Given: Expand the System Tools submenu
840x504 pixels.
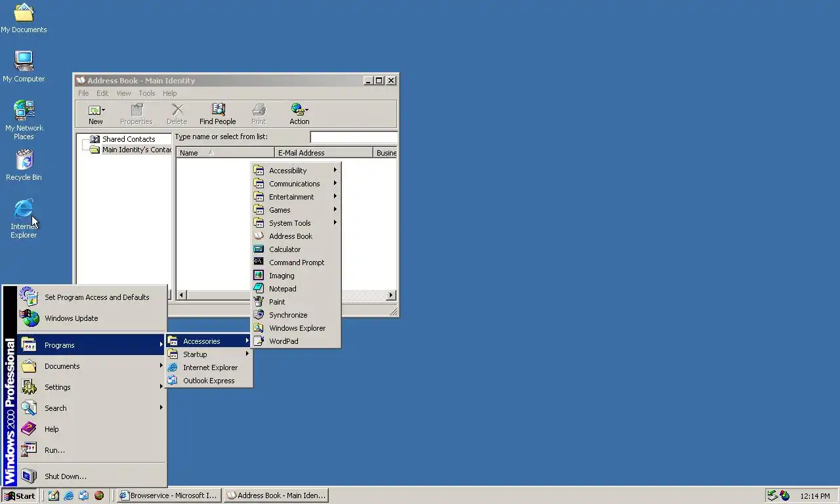Looking at the screenshot, I should [295, 223].
